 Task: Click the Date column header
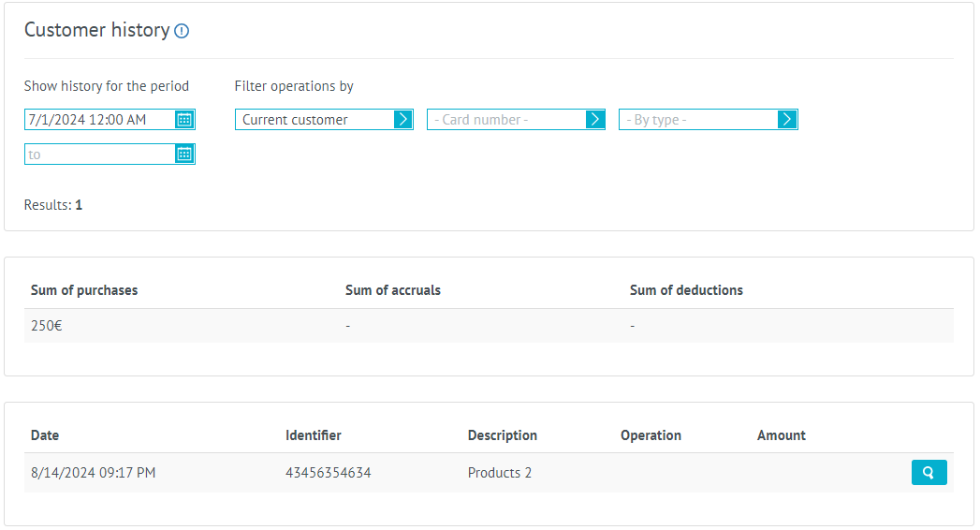(45, 435)
